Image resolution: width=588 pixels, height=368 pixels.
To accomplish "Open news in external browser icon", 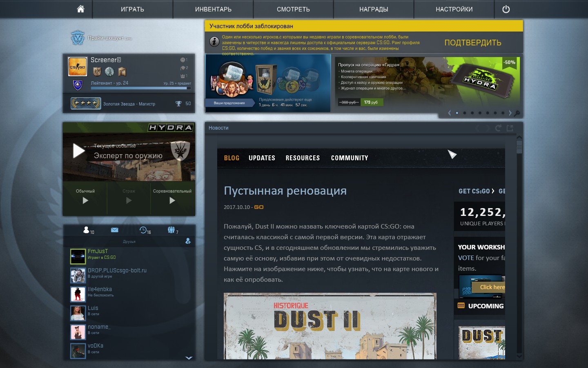I will [x=510, y=128].
